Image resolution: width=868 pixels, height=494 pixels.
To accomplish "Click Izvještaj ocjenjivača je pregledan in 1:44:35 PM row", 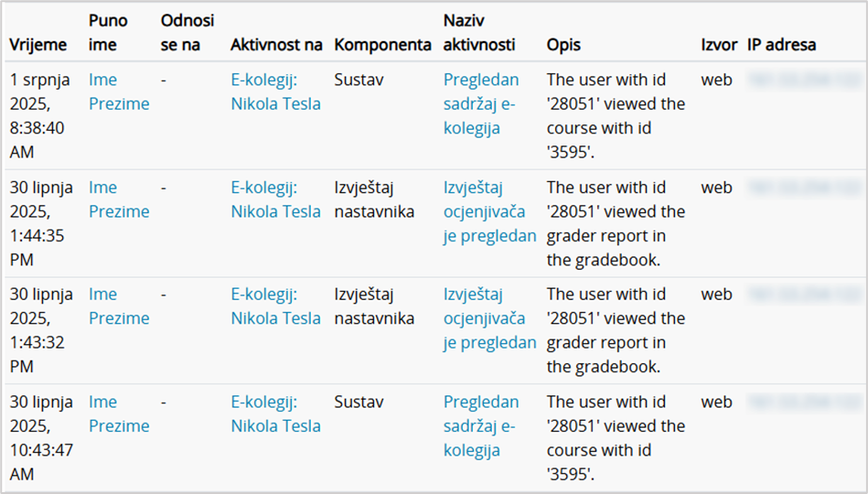I will click(x=489, y=211).
